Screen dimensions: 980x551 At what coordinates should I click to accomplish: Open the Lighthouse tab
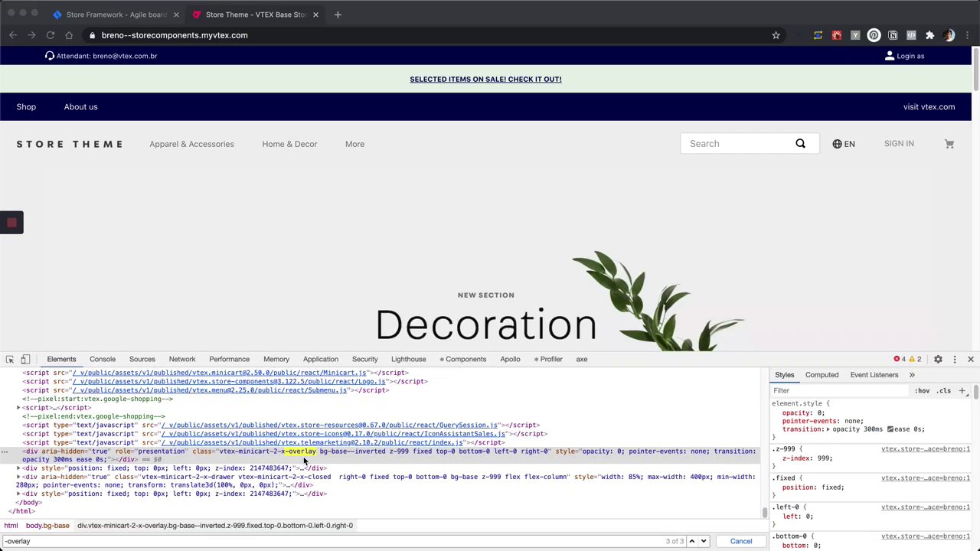click(x=408, y=359)
